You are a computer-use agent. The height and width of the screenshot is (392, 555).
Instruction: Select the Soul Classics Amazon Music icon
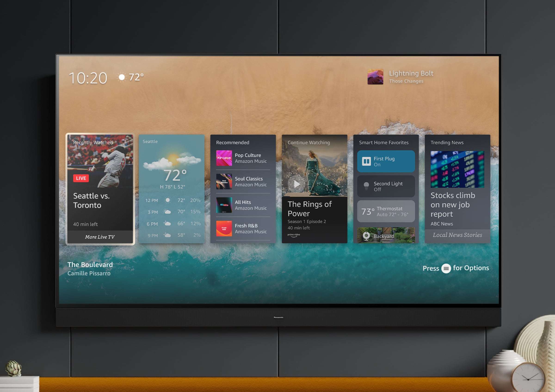224,180
